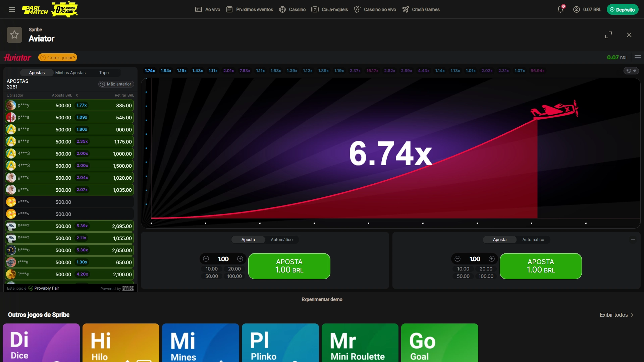Open the Cassino section
The image size is (644, 362).
(292, 9)
